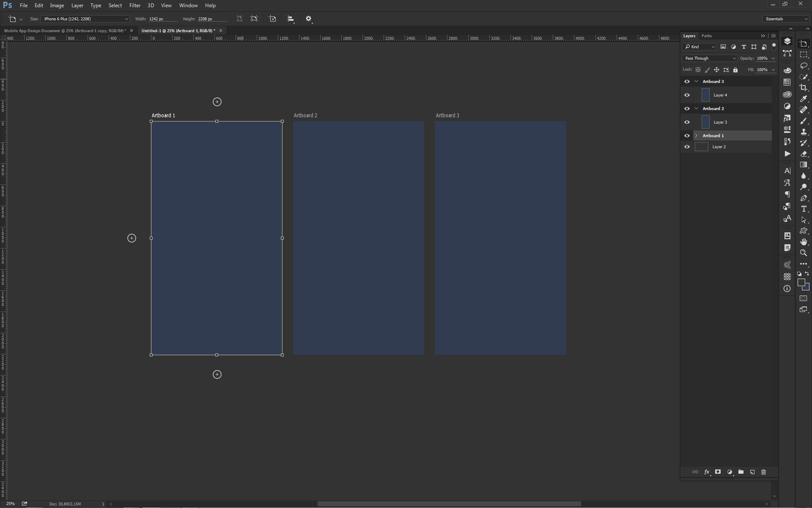
Task: Select the Lasso tool
Action: (804, 66)
